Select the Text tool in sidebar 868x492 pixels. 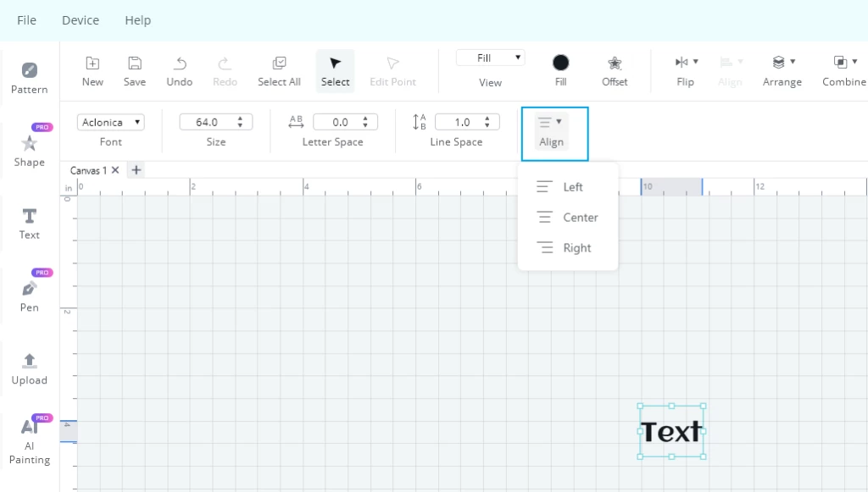coord(30,224)
